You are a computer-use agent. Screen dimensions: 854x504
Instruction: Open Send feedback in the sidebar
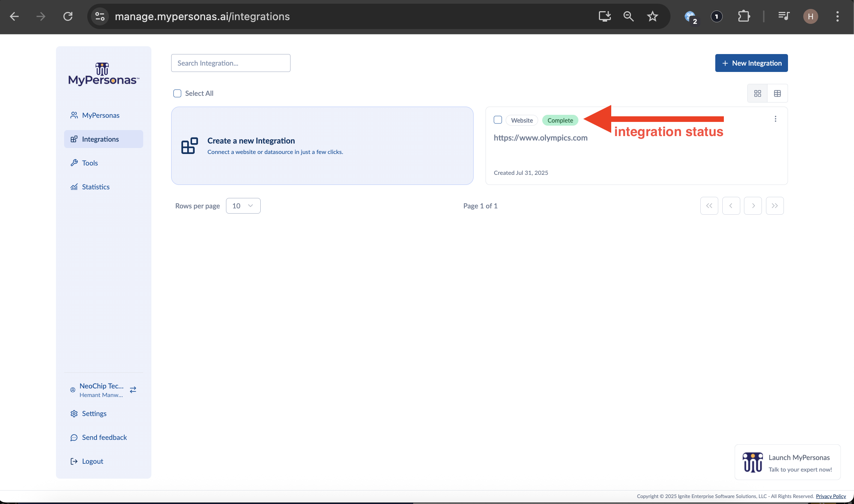104,437
